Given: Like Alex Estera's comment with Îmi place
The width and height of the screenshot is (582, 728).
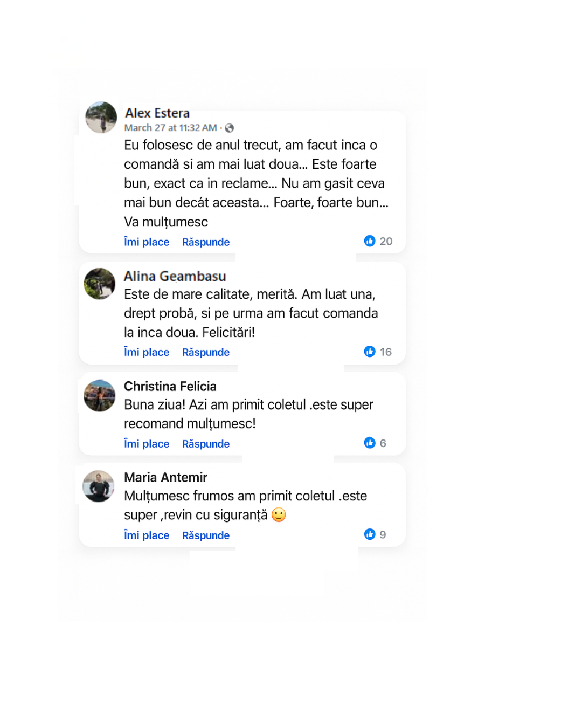Looking at the screenshot, I should [147, 242].
